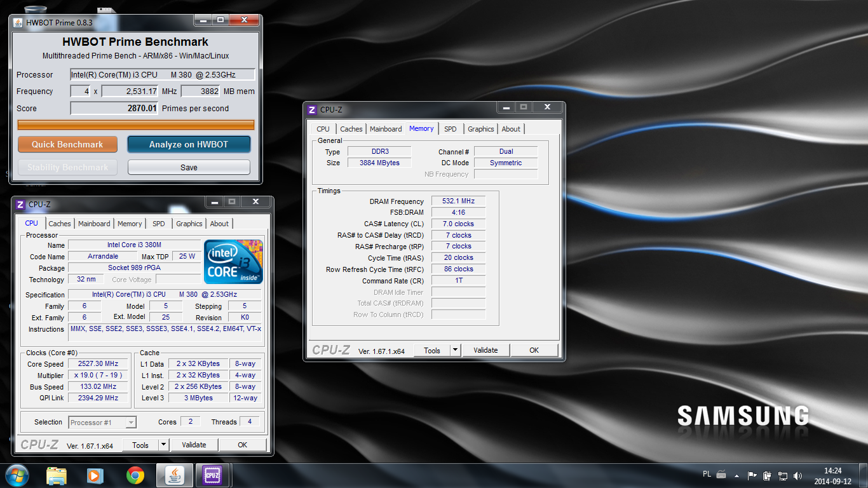This screenshot has height=488, width=868.
Task: Open Graphics tab in Memory window
Action: click(x=481, y=129)
